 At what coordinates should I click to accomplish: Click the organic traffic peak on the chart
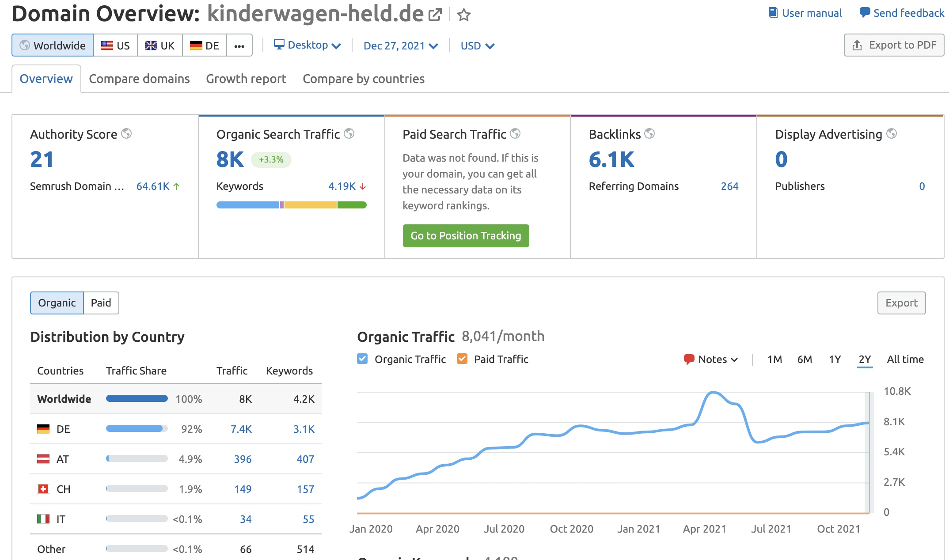(x=712, y=392)
